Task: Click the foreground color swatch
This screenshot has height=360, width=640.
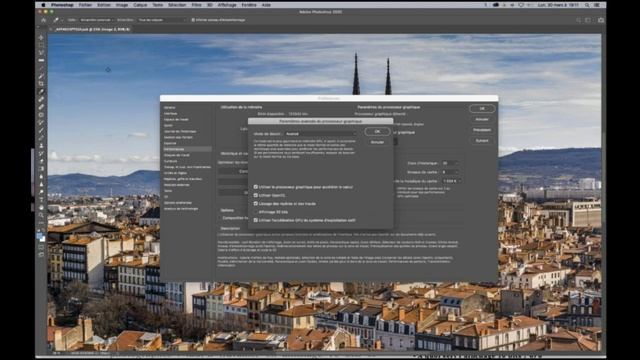Action: click(x=40, y=236)
